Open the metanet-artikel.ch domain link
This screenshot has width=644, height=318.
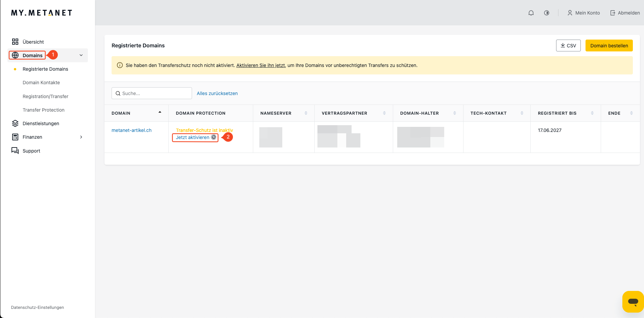click(132, 130)
